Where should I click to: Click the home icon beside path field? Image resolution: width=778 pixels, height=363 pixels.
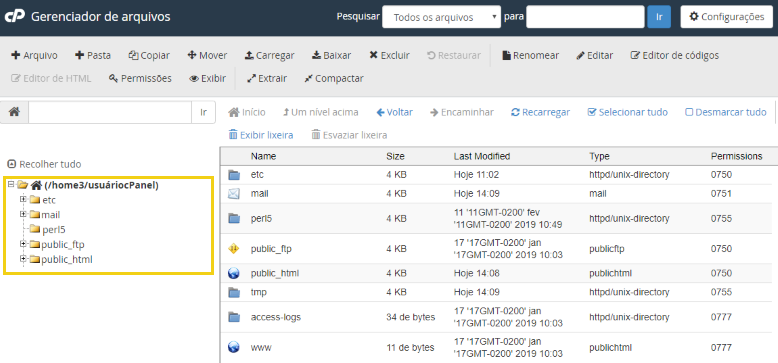tap(14, 112)
